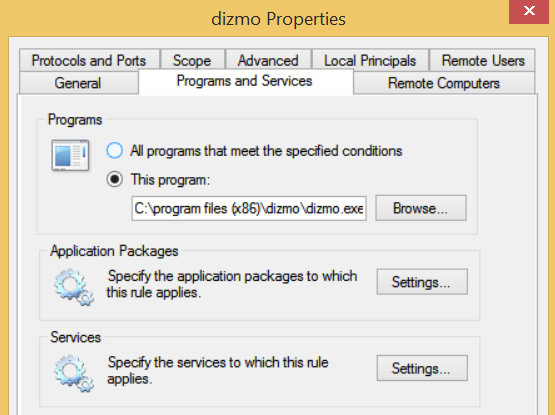This screenshot has height=415, width=555.
Task: Close the dizmo Properties dialog
Action: 529,11
